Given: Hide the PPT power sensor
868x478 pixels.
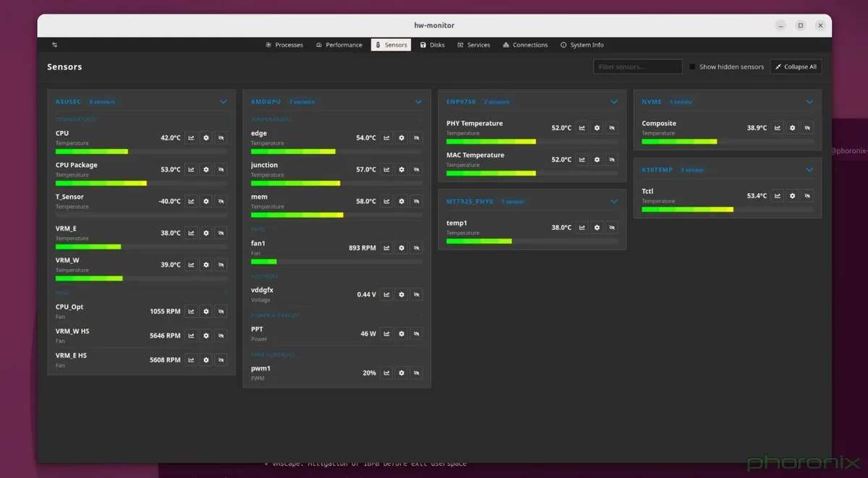Looking at the screenshot, I should click(x=417, y=333).
